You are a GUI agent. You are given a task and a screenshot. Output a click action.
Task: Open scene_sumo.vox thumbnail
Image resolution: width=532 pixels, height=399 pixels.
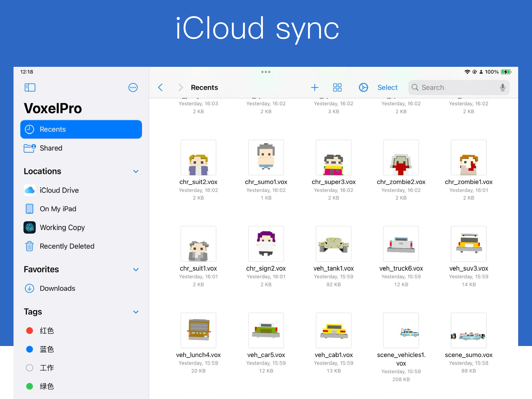point(469,330)
